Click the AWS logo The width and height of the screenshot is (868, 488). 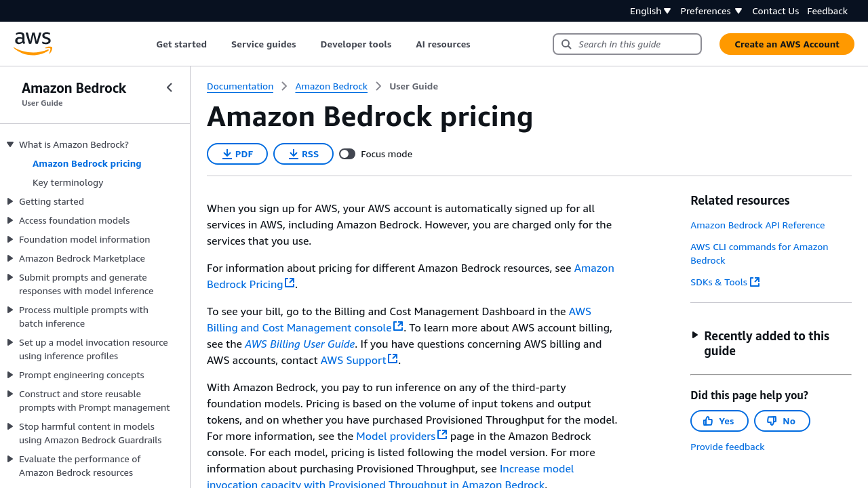33,43
